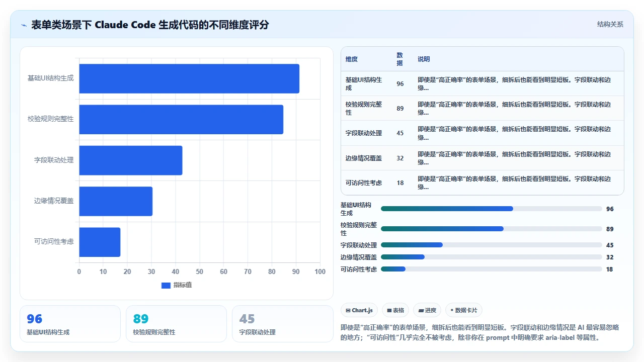Click table cell 可访问性考虑 in last row

[x=364, y=183]
